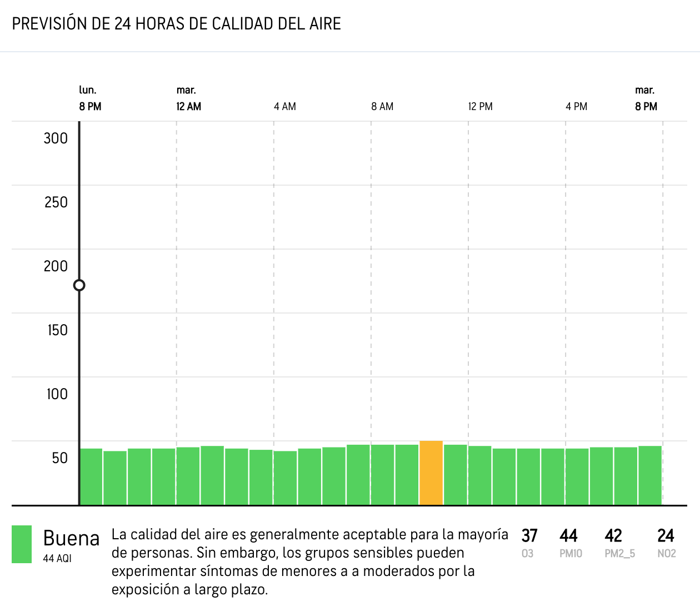
Task: Click the 'mar. 12 AM' time label
Action: tap(188, 98)
